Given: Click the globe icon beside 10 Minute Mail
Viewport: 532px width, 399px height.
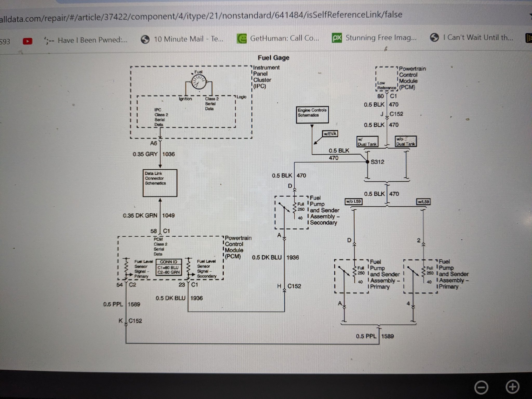Looking at the screenshot, I should point(145,39).
